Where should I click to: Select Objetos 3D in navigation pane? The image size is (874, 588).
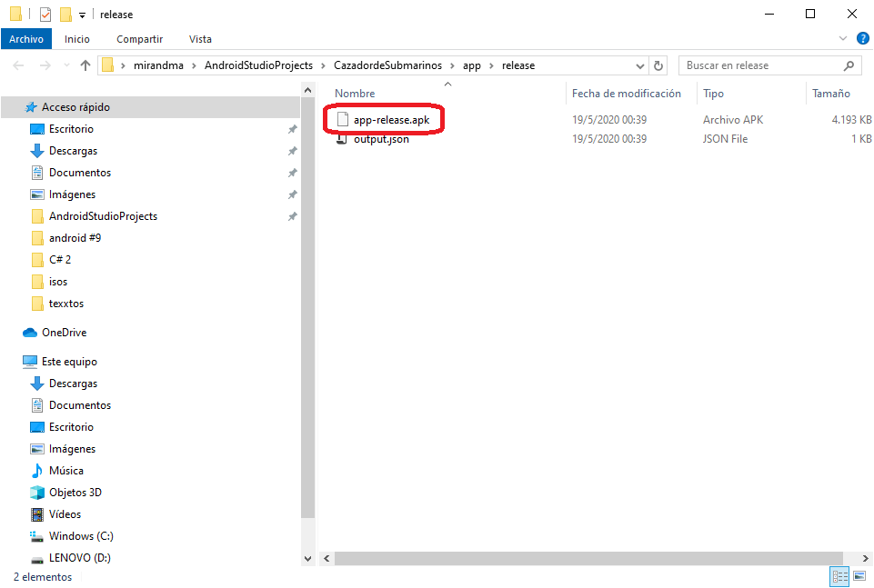click(x=75, y=493)
